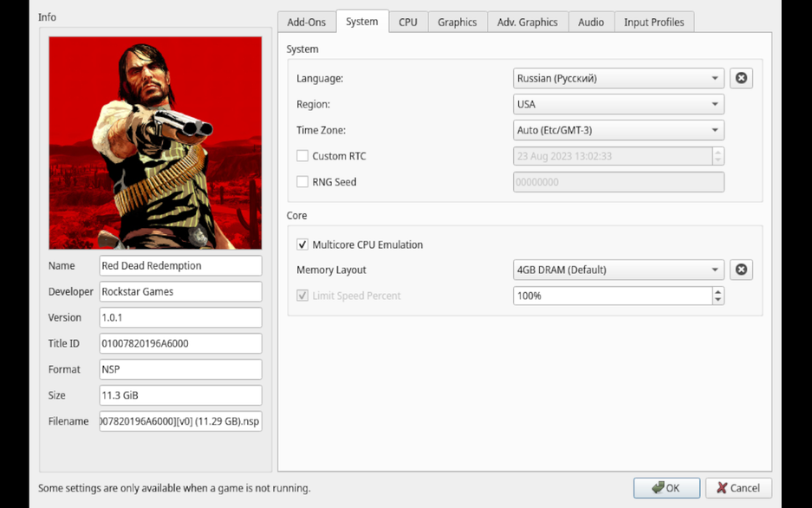The width and height of the screenshot is (812, 508).
Task: Click the Format field showing NSP
Action: (x=181, y=369)
